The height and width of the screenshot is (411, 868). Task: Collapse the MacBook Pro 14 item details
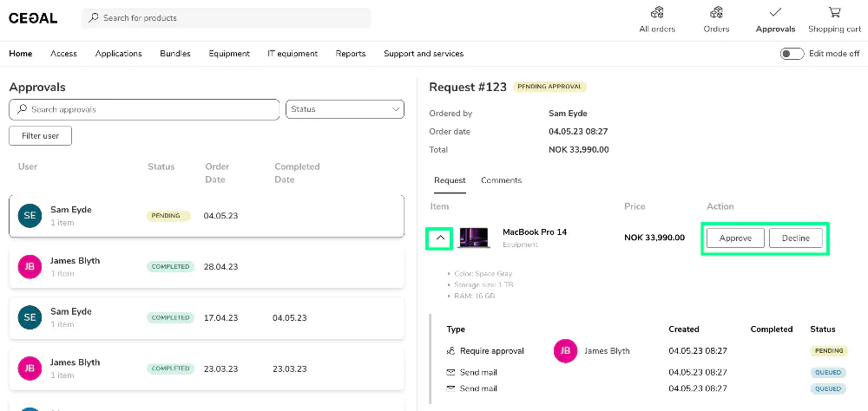[440, 238]
